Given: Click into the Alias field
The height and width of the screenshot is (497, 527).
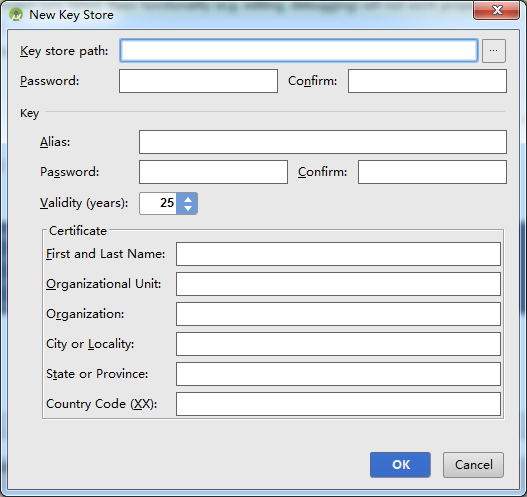Looking at the screenshot, I should 323,142.
